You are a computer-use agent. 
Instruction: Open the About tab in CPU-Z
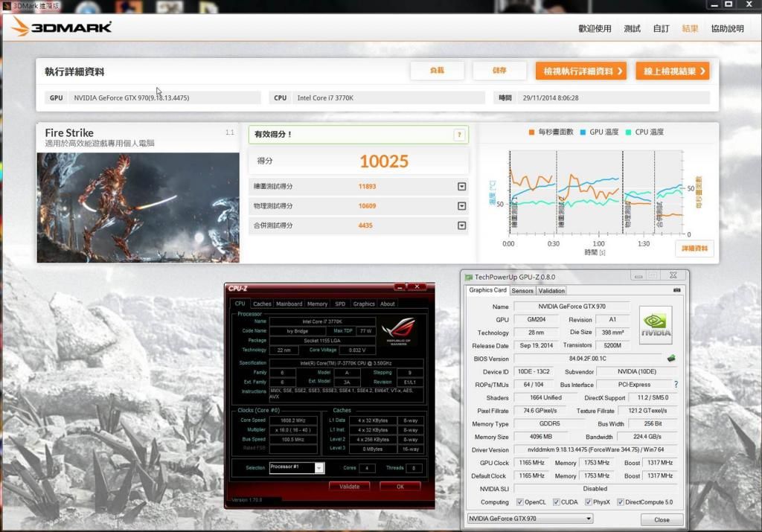click(x=387, y=304)
